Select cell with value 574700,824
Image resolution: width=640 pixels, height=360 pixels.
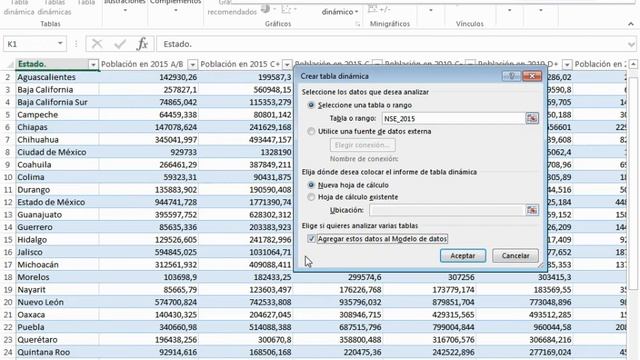(x=149, y=302)
